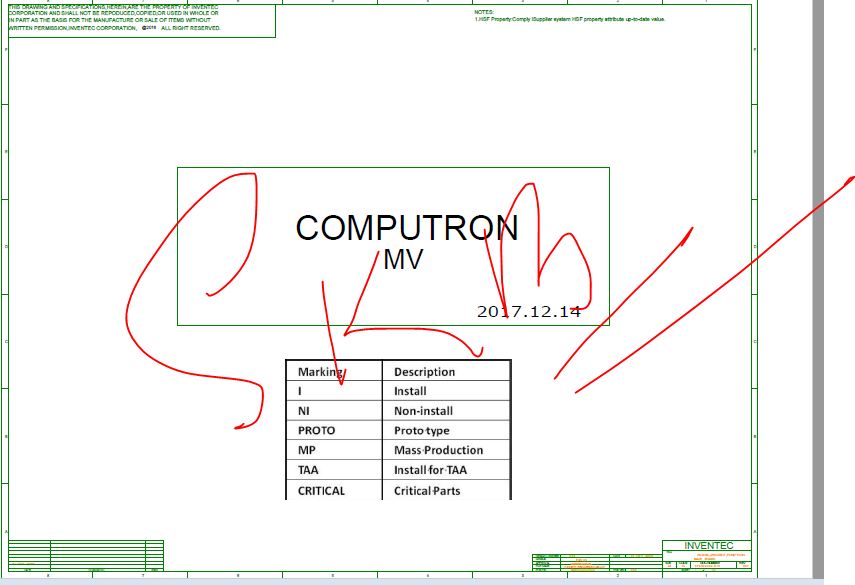The width and height of the screenshot is (855, 585).
Task: Click the INVENTEC logo in title block
Action: [708, 545]
